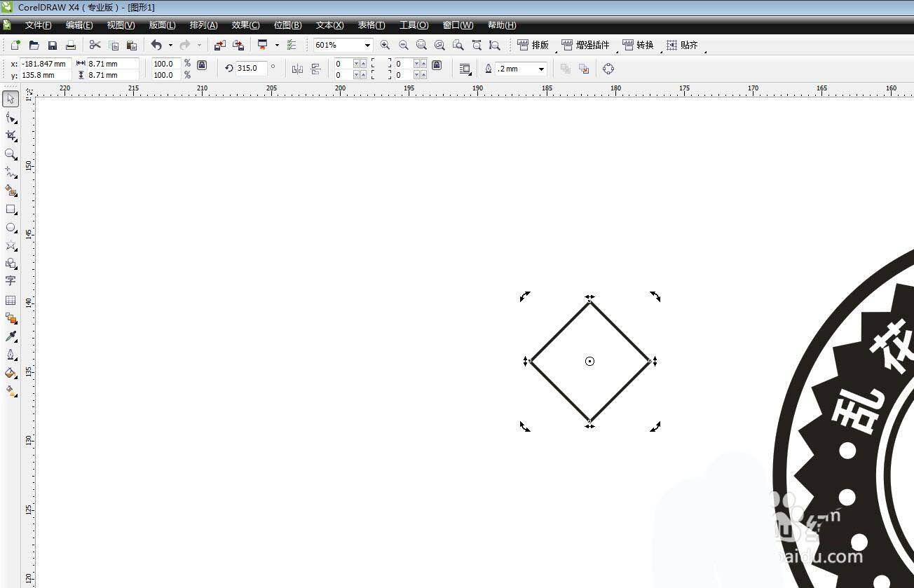Click the Convert to Curves icon
Viewport: 914px width, 588px height.
[608, 69]
